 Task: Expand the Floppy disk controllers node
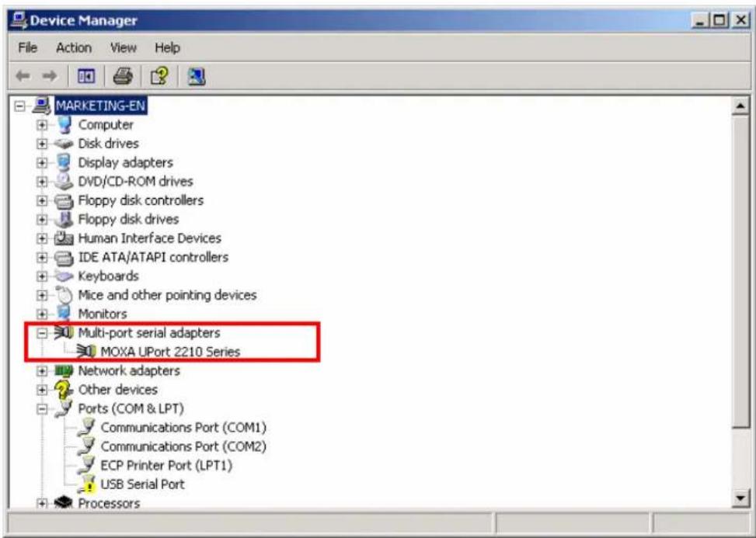(43, 200)
